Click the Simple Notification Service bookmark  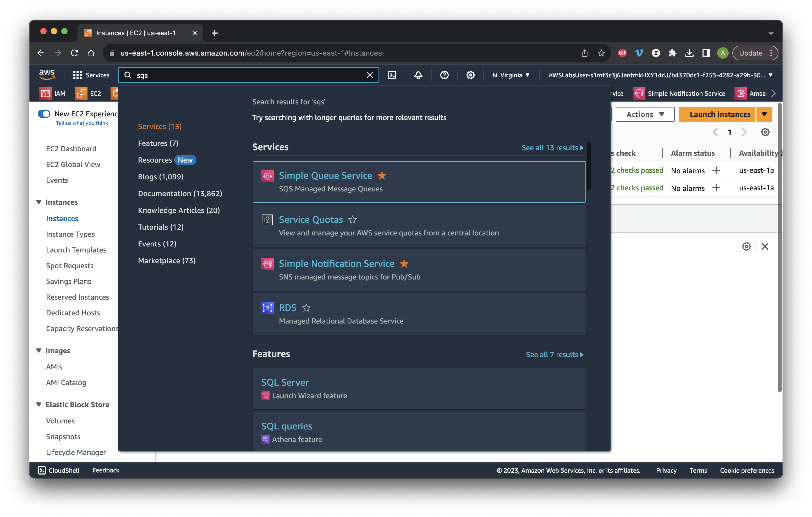679,93
